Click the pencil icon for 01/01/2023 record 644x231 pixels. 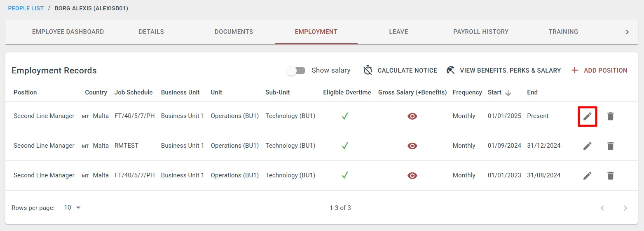tap(588, 175)
